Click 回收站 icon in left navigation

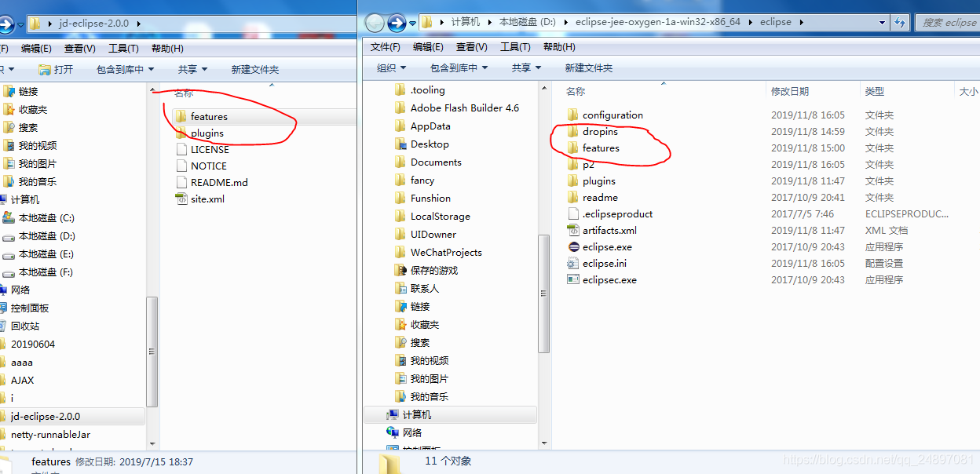pyautogui.click(x=3, y=326)
